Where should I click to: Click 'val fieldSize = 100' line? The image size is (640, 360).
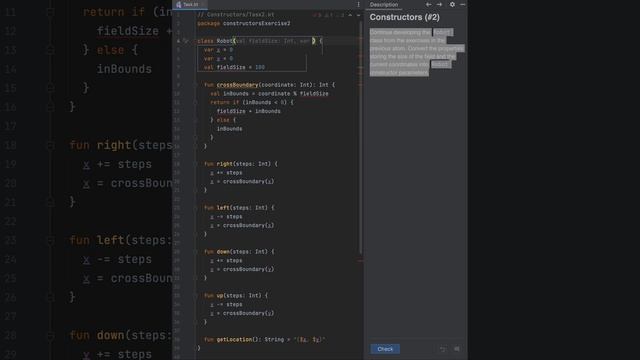point(234,67)
